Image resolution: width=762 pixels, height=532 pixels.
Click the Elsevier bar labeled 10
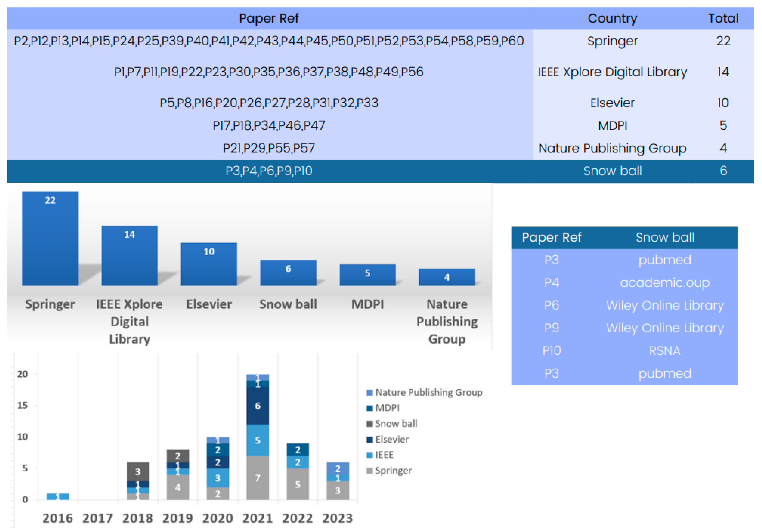click(x=209, y=264)
